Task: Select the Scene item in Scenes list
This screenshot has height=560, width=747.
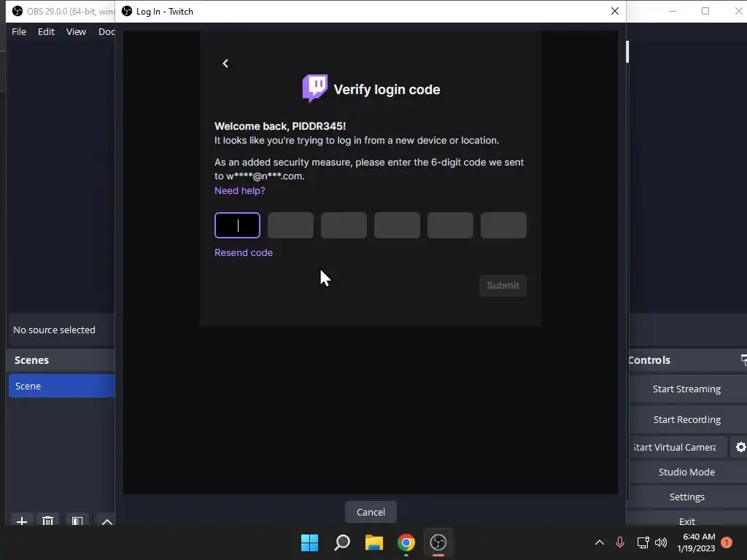Action: (61, 386)
